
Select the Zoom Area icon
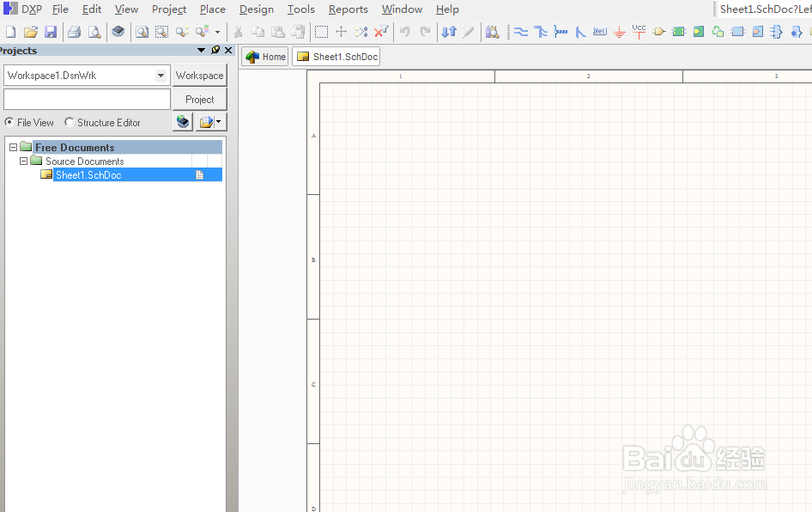pyautogui.click(x=161, y=32)
